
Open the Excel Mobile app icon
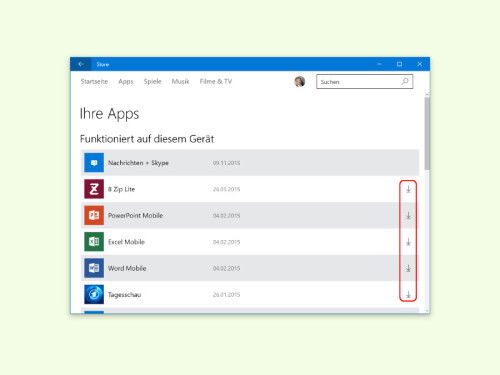94,242
